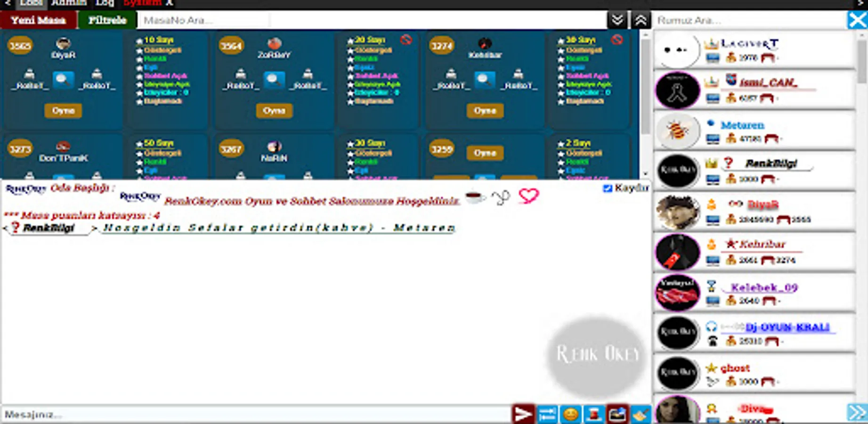Click Oyna on table 3564
Screen dimensions: 868x424
pos(274,111)
